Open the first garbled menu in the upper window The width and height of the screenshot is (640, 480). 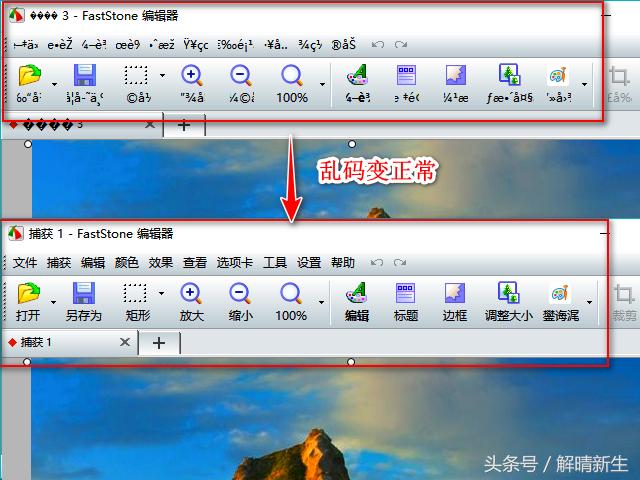pos(26,44)
